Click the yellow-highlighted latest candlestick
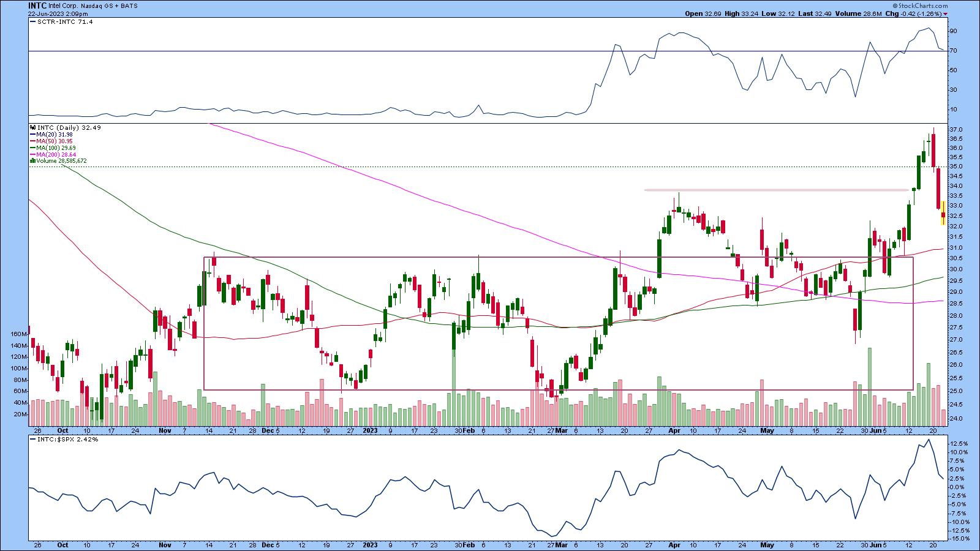 (943, 213)
